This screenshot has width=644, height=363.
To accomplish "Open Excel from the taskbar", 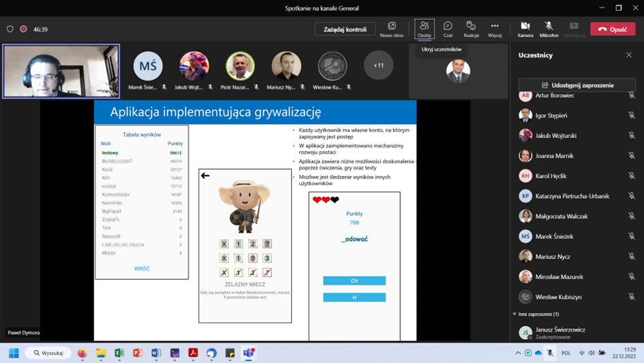I will (119, 353).
